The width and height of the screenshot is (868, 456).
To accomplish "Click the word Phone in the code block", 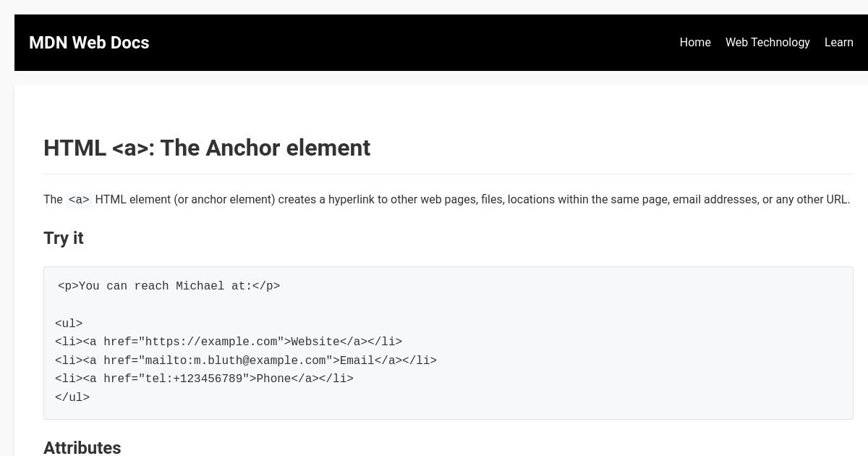I will [x=273, y=379].
